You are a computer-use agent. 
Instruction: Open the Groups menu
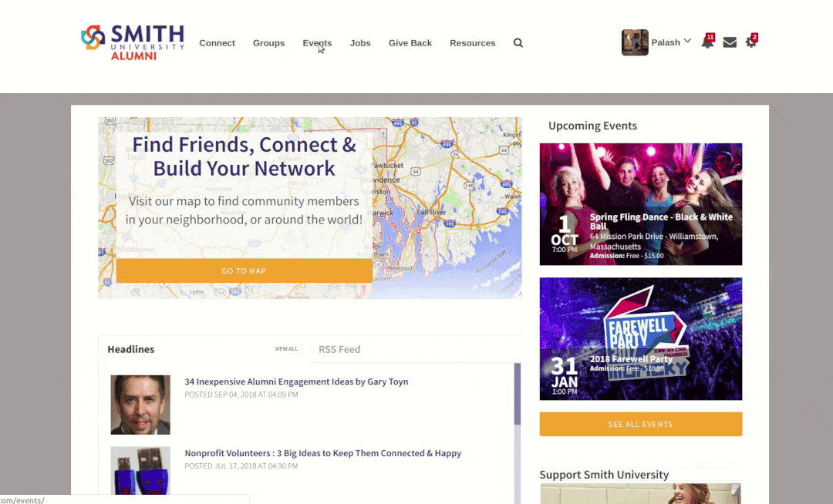point(269,43)
